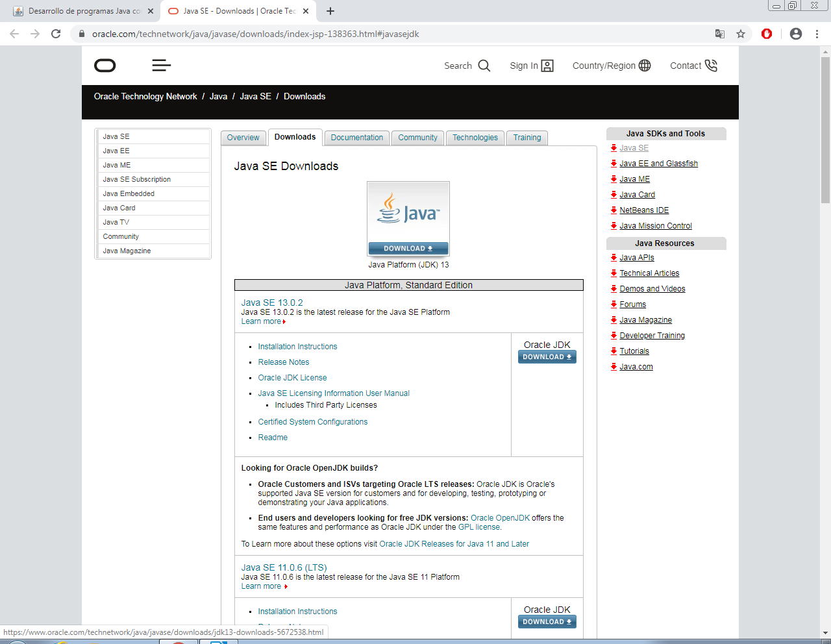Open Demos and Videos link
This screenshot has width=831, height=644.
pyautogui.click(x=652, y=289)
